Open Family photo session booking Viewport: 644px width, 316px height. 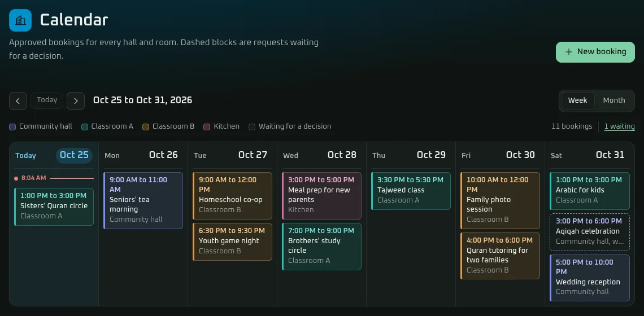point(501,201)
